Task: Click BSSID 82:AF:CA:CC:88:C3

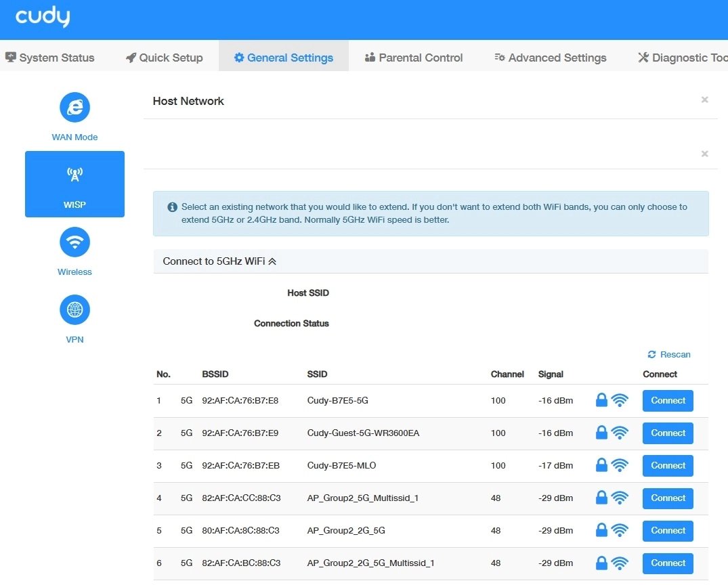Action: (x=241, y=498)
